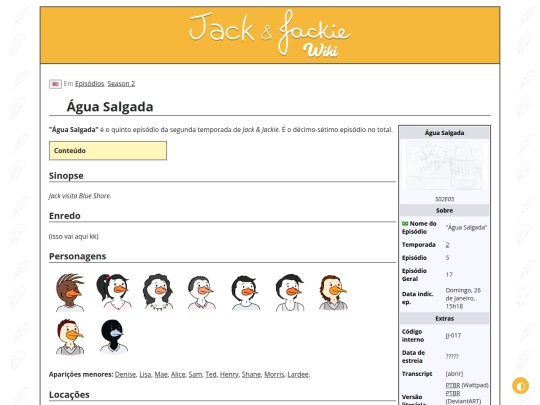This screenshot has height=405, width=540.
Task: Click the Sobre header in infobox
Action: (444, 210)
